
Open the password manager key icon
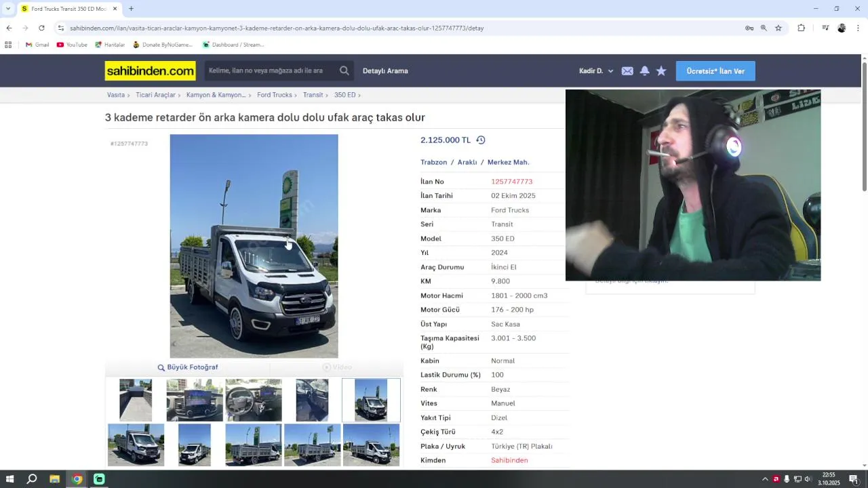(x=749, y=28)
